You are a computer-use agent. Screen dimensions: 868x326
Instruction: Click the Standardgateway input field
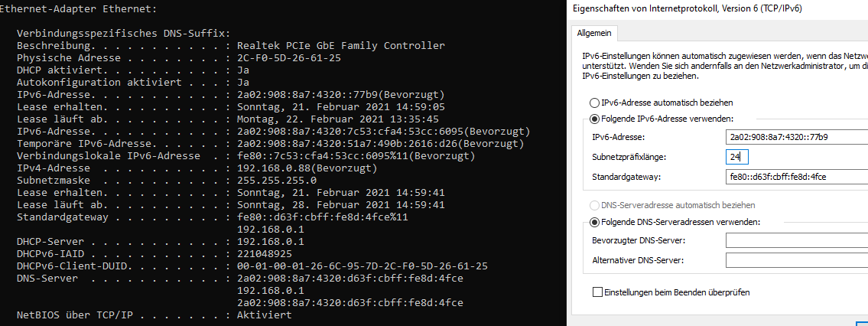[x=797, y=177]
